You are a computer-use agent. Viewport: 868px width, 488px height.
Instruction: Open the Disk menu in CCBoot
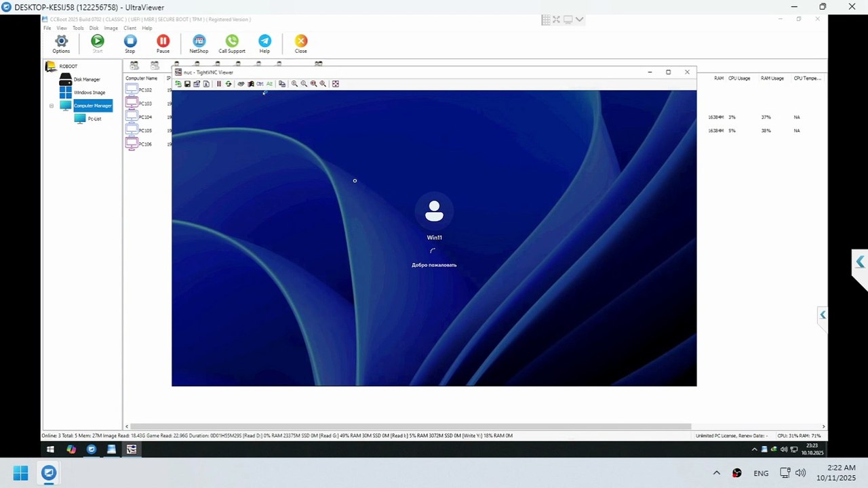[x=94, y=28]
